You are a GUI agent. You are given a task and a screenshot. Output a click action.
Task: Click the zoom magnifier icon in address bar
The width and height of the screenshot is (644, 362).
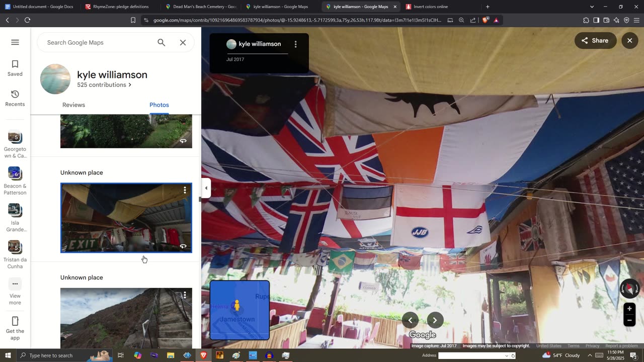pyautogui.click(x=461, y=20)
